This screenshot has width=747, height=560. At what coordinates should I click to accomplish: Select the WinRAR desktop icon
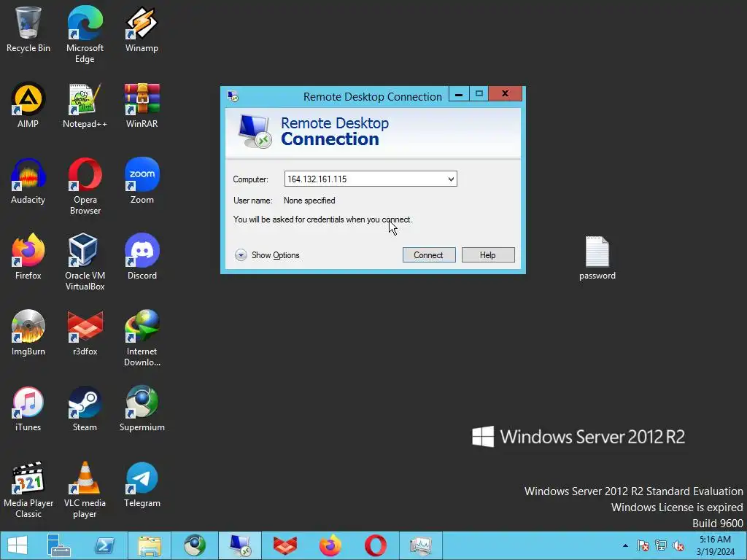[x=142, y=105]
